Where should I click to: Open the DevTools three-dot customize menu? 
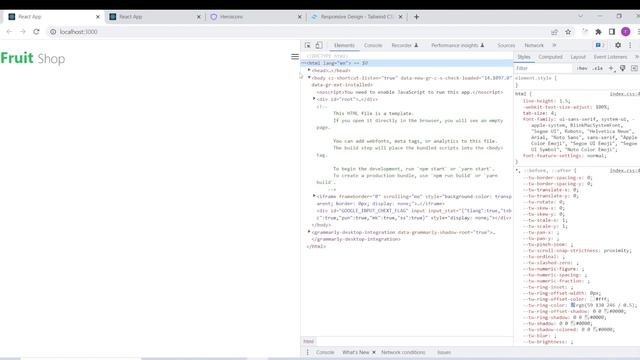pyautogui.click(x=630, y=45)
